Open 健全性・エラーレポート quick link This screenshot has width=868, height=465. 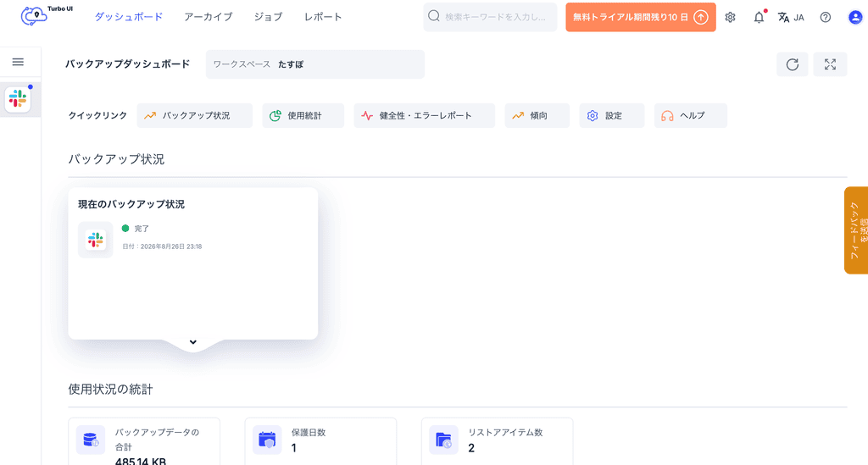point(424,115)
